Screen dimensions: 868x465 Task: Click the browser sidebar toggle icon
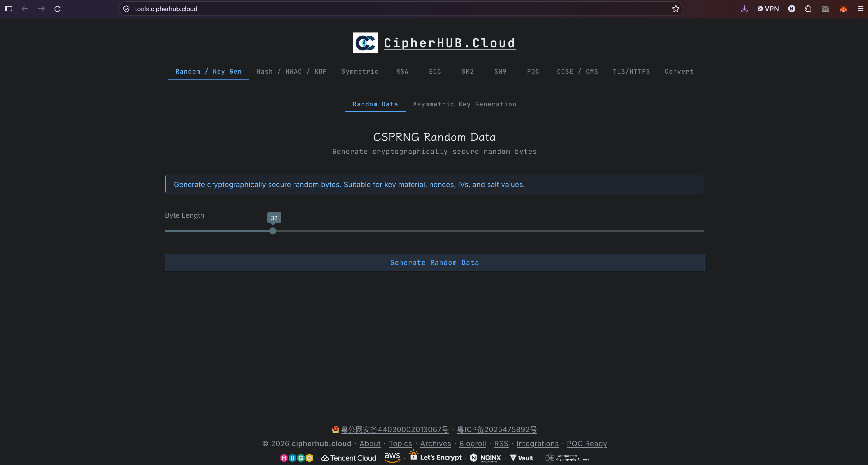tap(9, 9)
